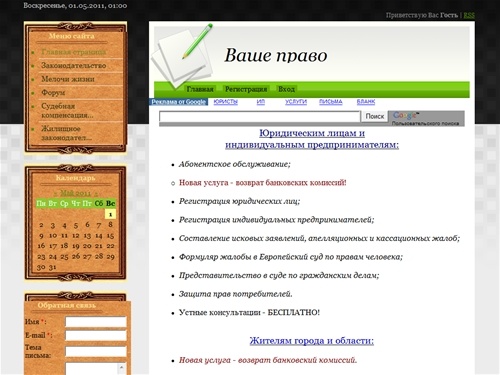This screenshot has width=500, height=375.
Task: Open the Регистрация tab
Action: click(x=246, y=89)
